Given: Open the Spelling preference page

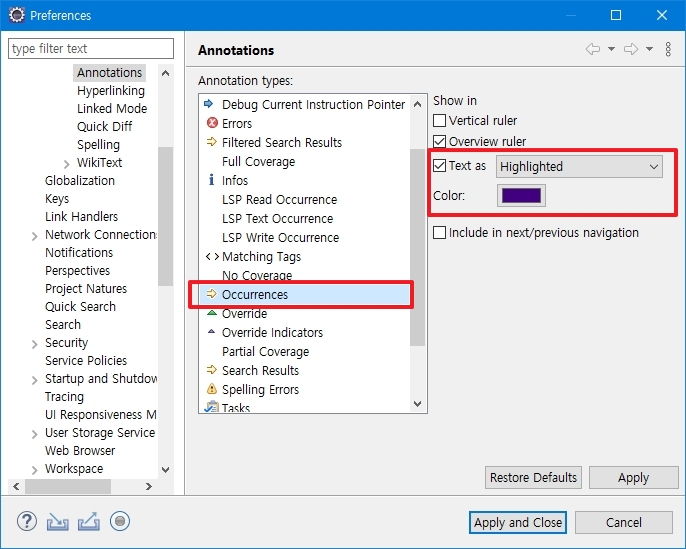Looking at the screenshot, I should [x=98, y=144].
